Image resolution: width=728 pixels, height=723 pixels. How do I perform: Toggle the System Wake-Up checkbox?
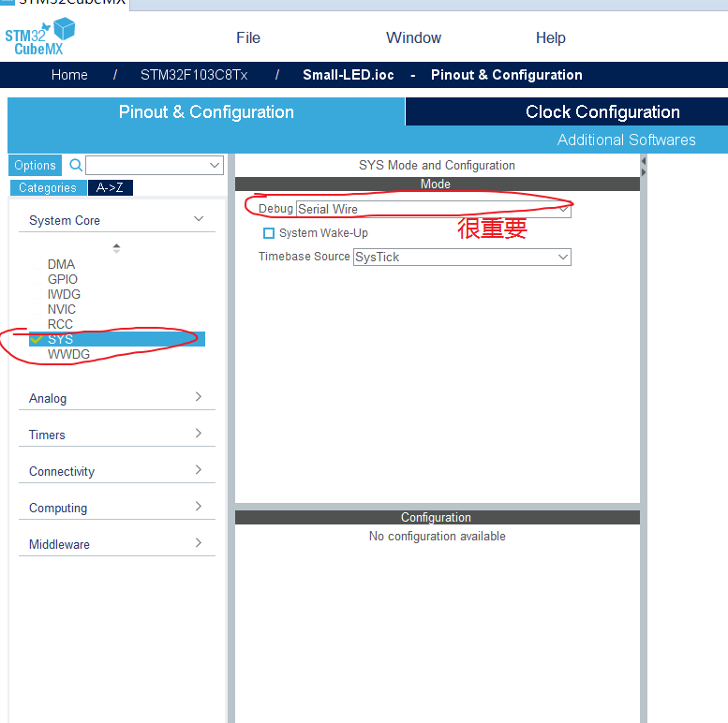269,233
